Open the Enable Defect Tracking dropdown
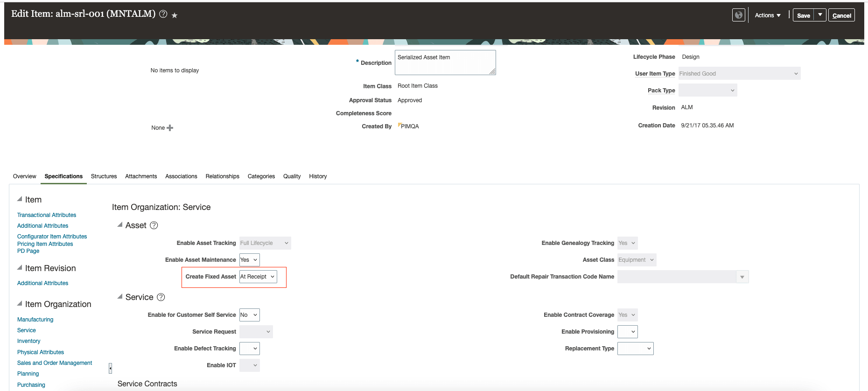This screenshot has width=868, height=391. click(250, 349)
